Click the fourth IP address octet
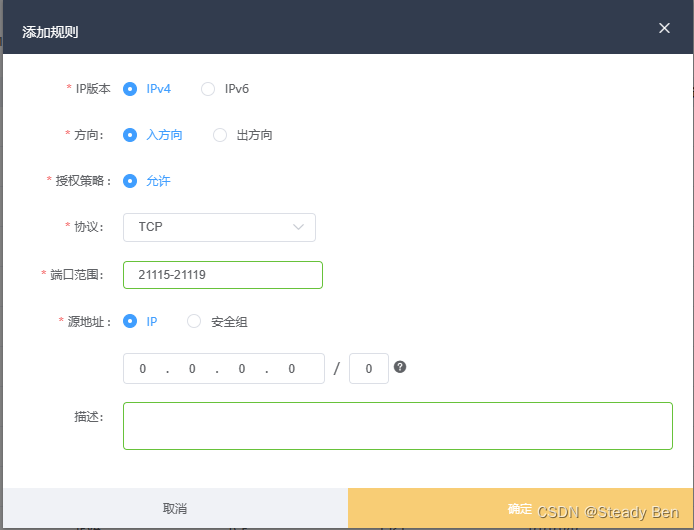Screen dimensions: 694x530 click(291, 369)
